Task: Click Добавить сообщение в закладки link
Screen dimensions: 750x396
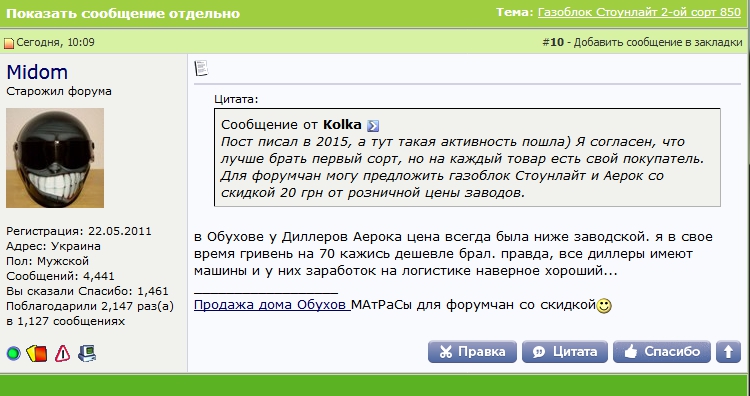Action: point(658,42)
